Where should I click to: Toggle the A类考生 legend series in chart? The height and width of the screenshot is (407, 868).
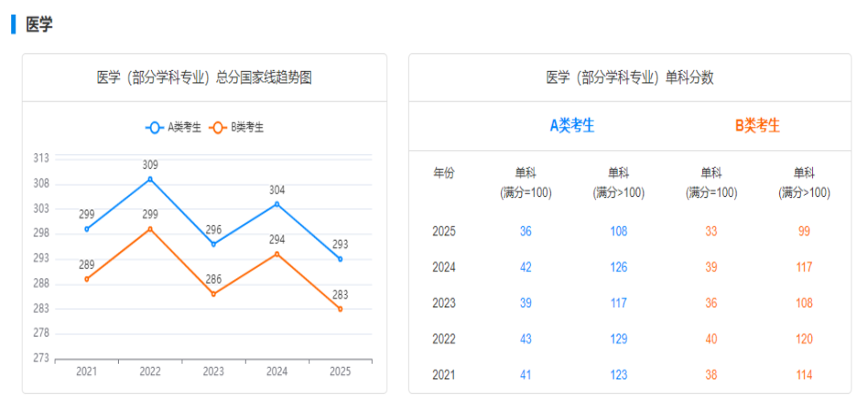pyautogui.click(x=173, y=127)
